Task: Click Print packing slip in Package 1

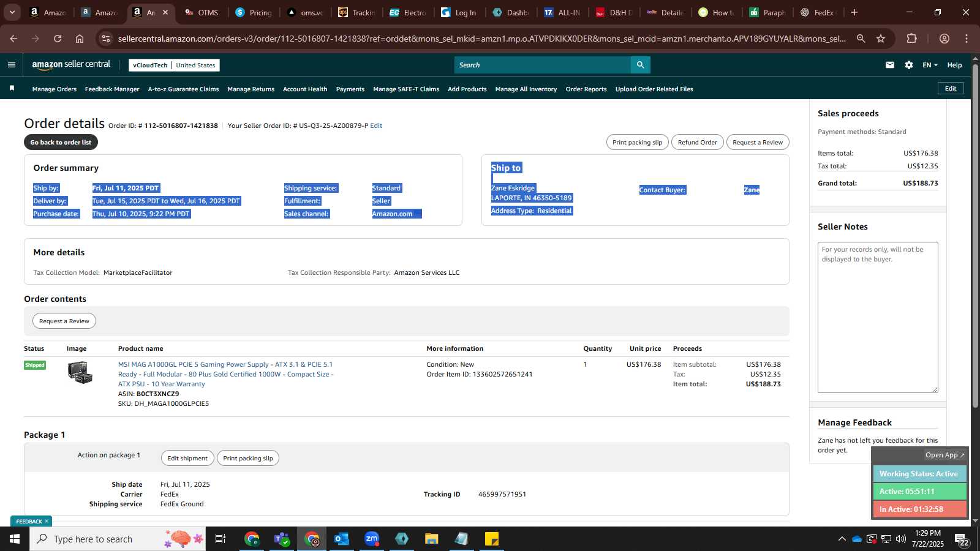Action: tap(248, 458)
